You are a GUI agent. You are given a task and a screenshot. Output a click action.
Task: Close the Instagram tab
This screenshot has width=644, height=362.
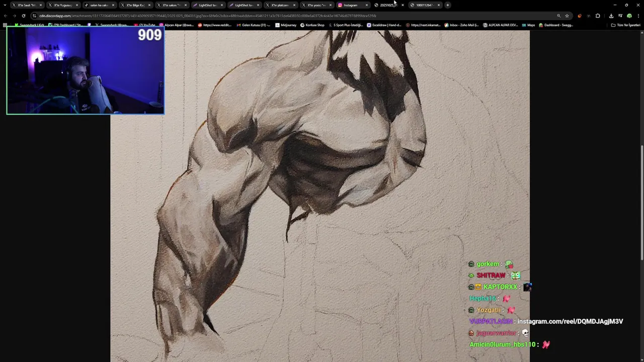366,5
